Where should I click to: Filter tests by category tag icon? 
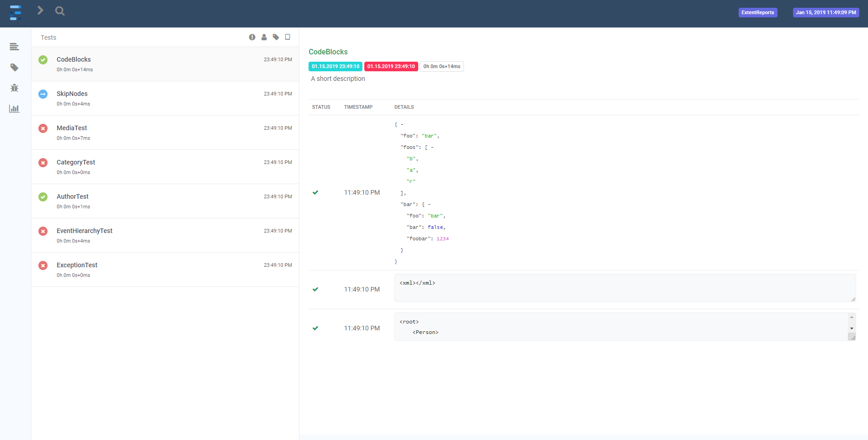click(x=276, y=37)
